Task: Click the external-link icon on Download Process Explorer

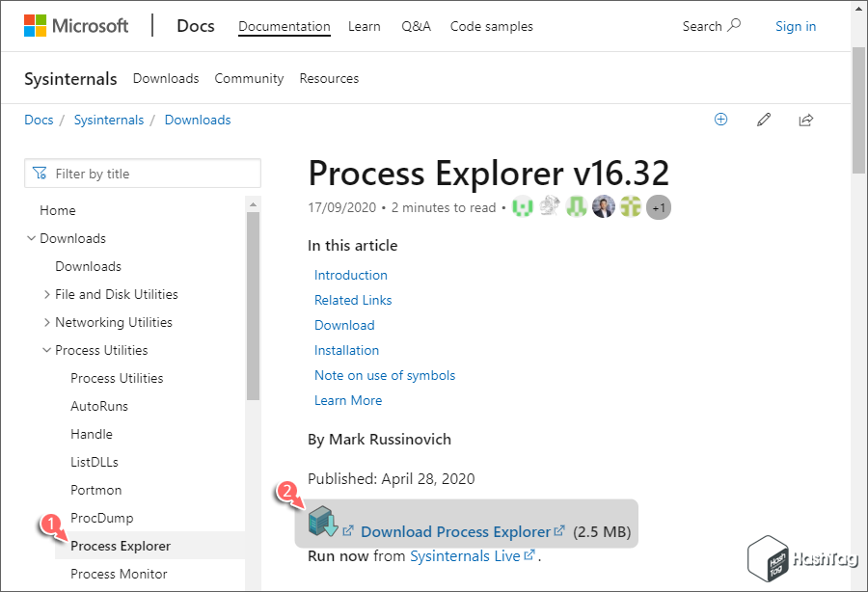Action: click(x=560, y=530)
